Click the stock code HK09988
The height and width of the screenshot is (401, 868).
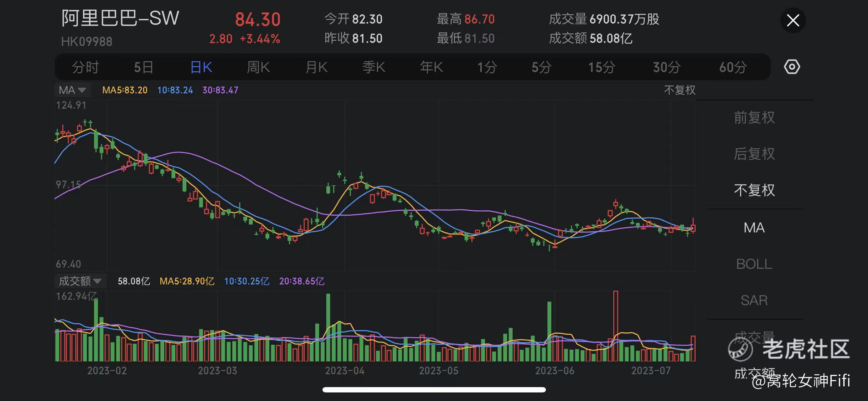pyautogui.click(x=87, y=42)
